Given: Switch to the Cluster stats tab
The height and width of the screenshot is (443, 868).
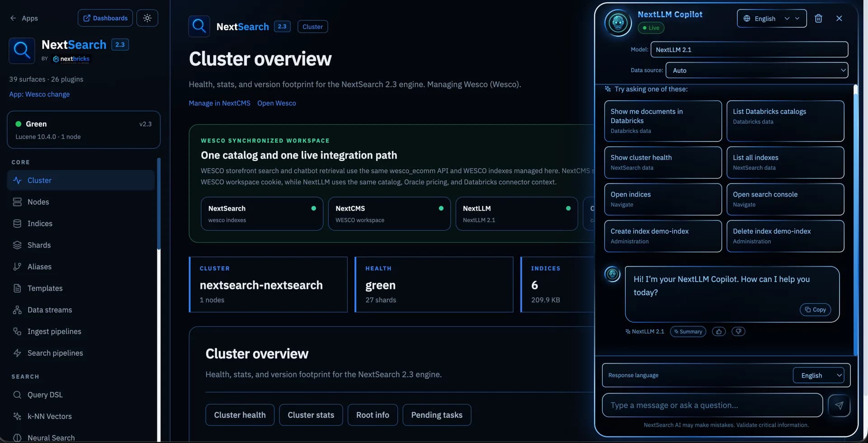Looking at the screenshot, I should 311,415.
